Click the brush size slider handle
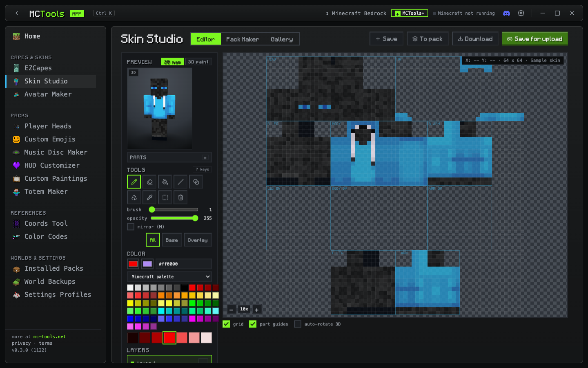This screenshot has width=588, height=368. pyautogui.click(x=152, y=209)
